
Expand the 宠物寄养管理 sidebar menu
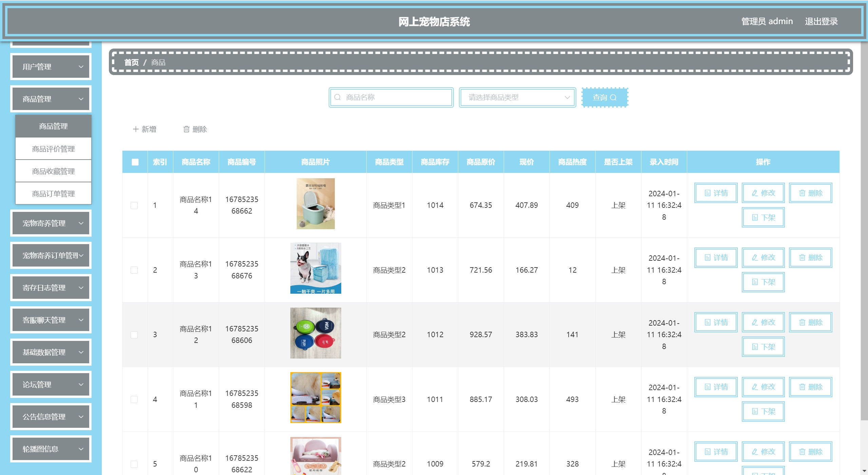[x=51, y=223]
